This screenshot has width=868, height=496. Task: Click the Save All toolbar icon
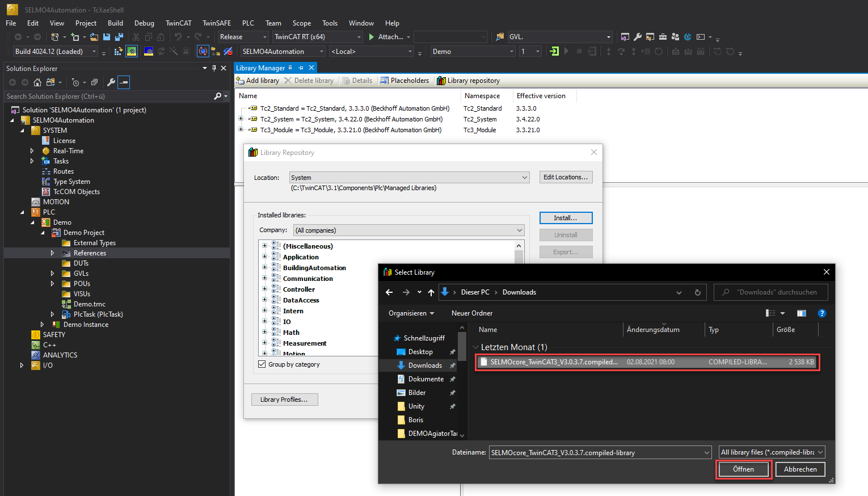[119, 37]
